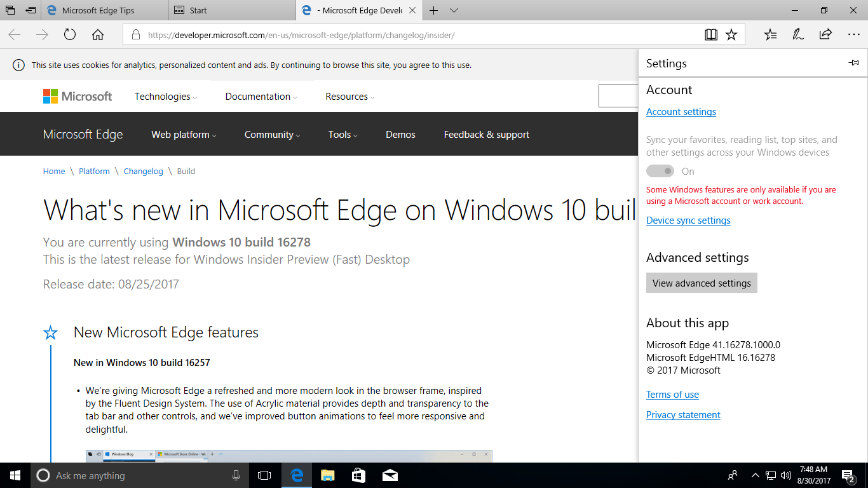Open Task View in taskbar

point(264,475)
